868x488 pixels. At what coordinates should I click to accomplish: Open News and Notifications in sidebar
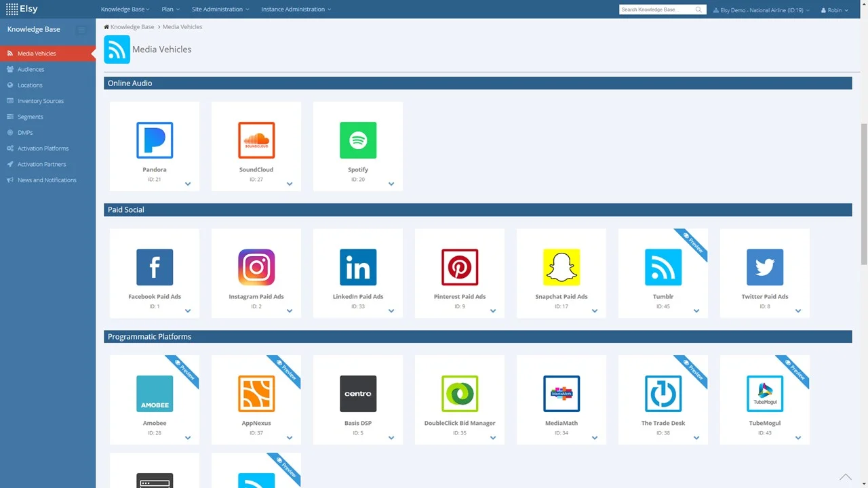tap(47, 180)
